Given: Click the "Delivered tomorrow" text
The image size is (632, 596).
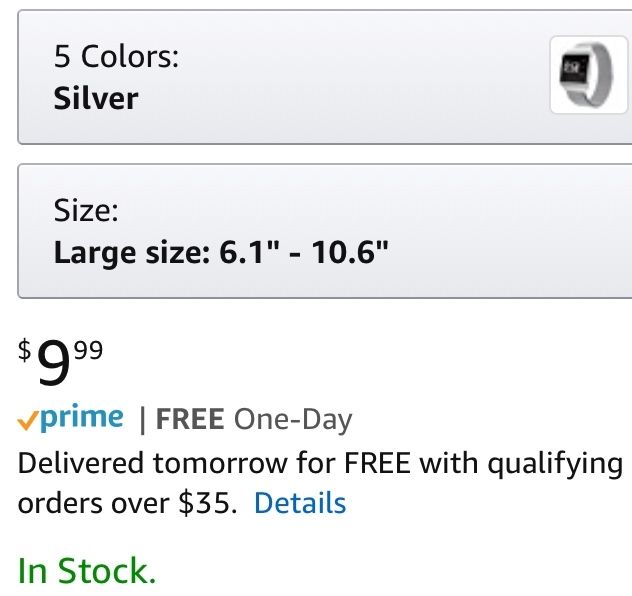Looking at the screenshot, I should tap(160, 464).
